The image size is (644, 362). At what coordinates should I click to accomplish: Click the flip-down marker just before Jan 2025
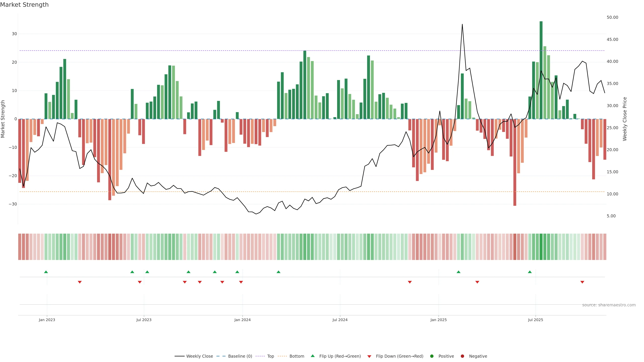(x=410, y=282)
